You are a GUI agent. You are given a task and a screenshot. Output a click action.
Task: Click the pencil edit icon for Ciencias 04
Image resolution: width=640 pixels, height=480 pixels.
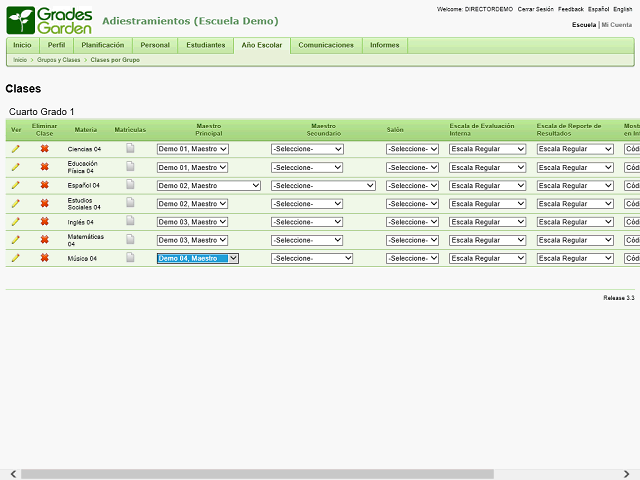[15, 149]
